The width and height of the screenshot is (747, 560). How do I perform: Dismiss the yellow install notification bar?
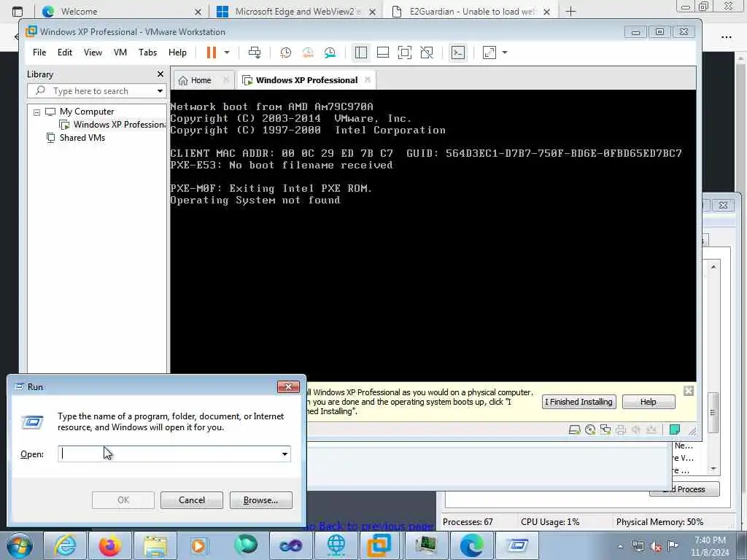tap(689, 391)
